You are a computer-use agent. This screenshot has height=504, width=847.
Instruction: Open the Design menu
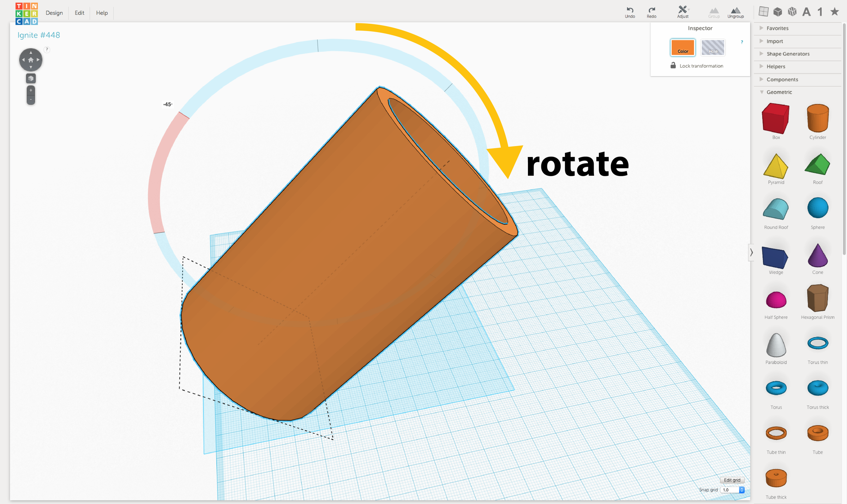click(54, 13)
